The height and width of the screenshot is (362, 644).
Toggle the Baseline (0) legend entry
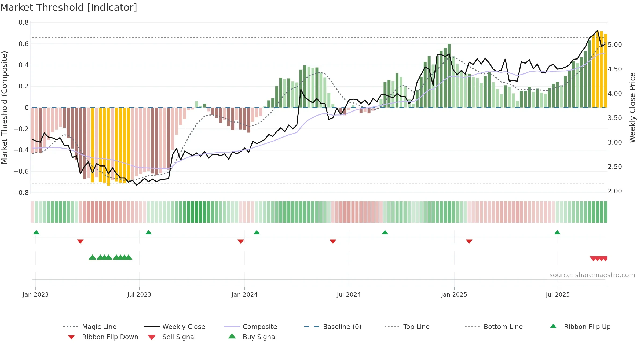(x=333, y=327)
